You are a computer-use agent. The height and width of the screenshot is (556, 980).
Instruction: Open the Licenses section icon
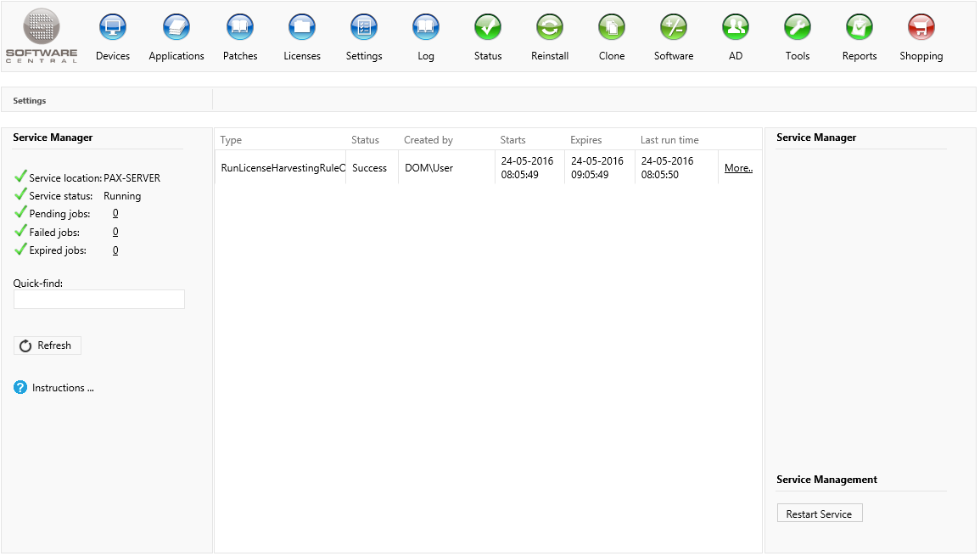point(302,28)
